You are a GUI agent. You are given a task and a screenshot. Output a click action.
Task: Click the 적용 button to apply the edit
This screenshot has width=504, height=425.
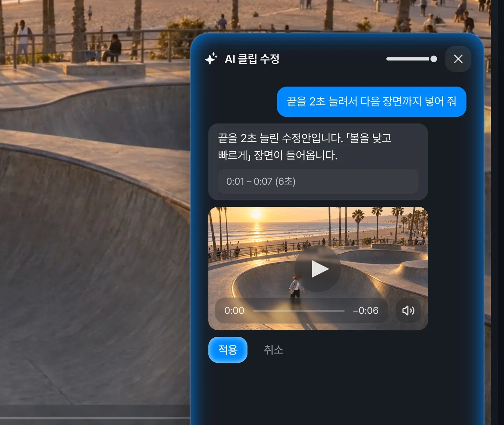(x=228, y=350)
